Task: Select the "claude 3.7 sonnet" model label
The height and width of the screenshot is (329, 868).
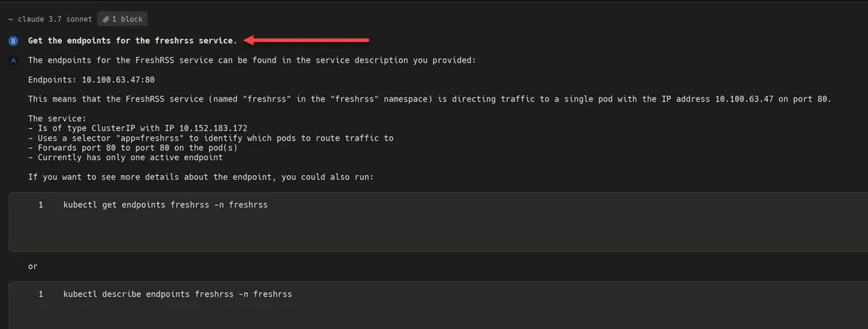Action: click(50, 20)
